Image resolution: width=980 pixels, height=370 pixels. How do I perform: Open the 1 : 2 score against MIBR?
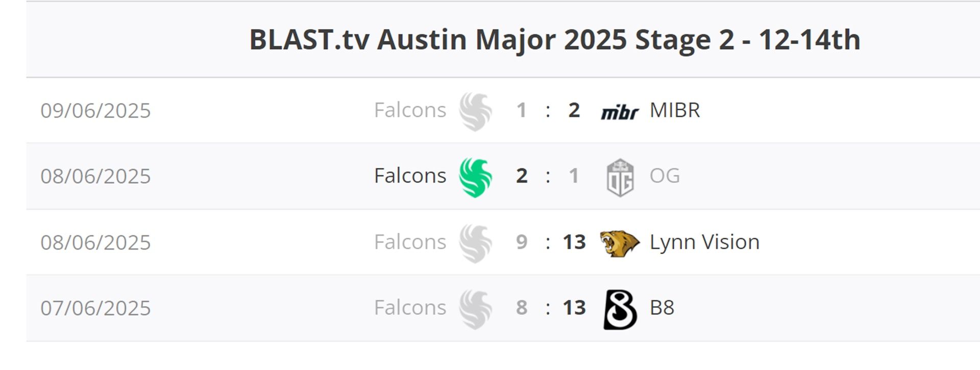click(x=548, y=110)
